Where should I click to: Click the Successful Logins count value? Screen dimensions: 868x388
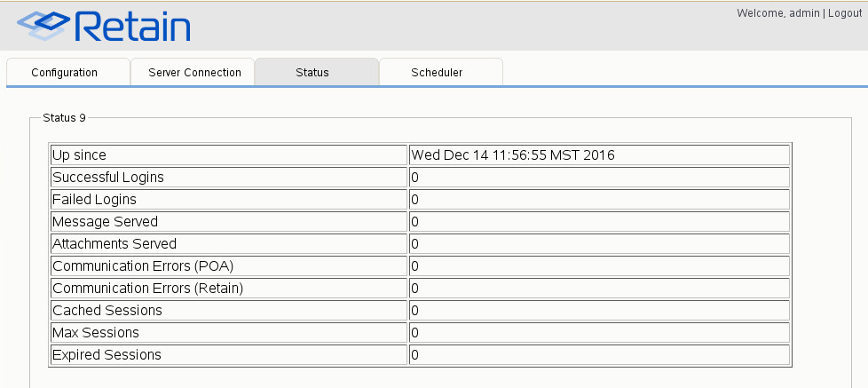point(414,178)
